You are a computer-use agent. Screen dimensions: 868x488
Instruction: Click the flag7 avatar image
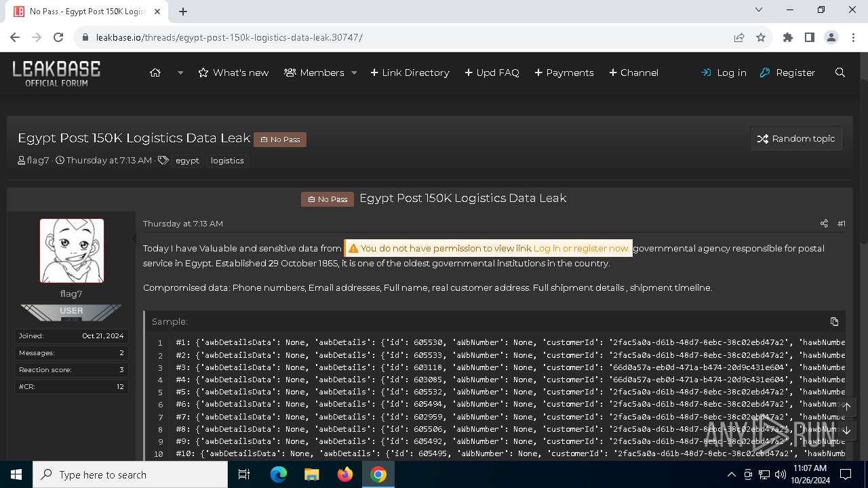pos(72,251)
